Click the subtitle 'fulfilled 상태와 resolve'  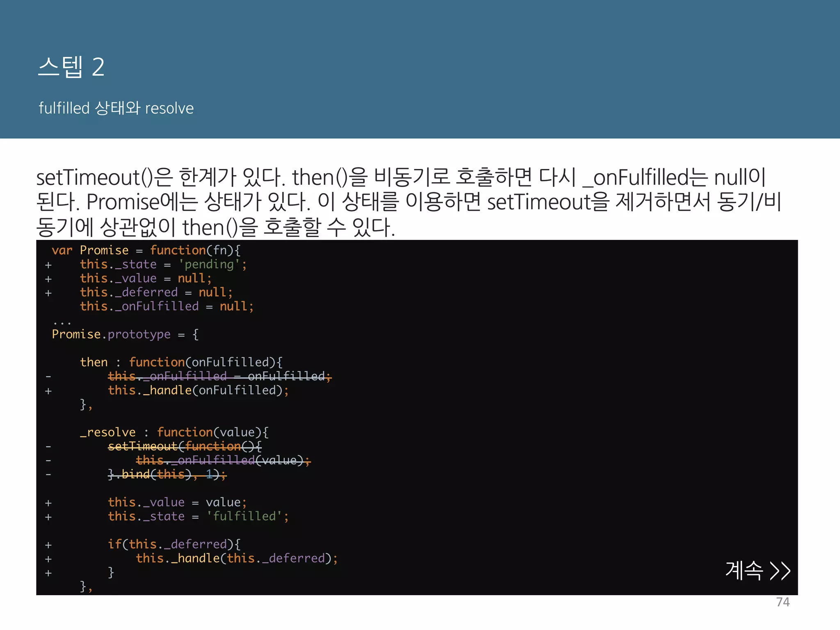(x=116, y=108)
